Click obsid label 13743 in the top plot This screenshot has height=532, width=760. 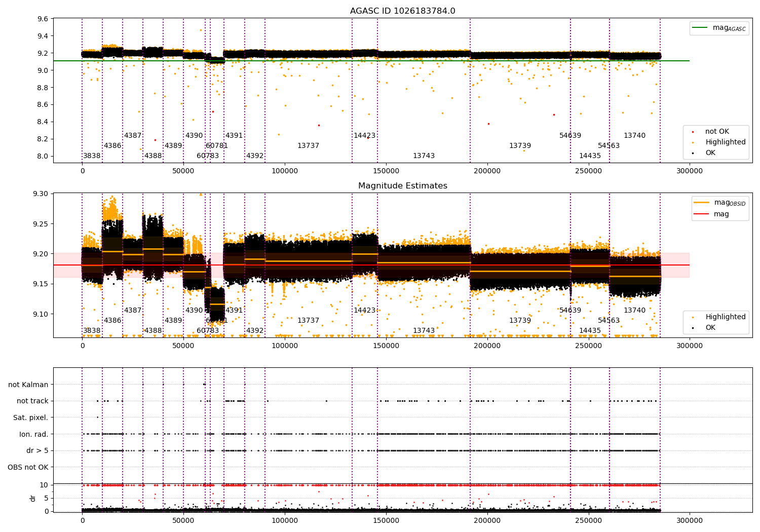point(424,156)
